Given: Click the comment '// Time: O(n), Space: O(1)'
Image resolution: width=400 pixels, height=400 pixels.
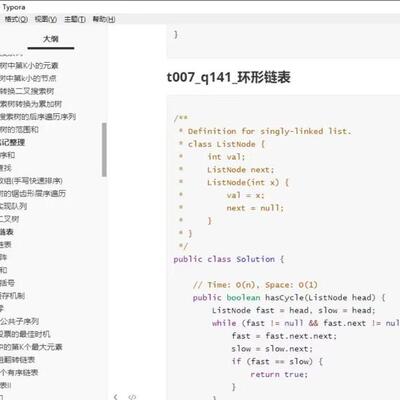Looking at the screenshot, I should (x=255, y=285).
